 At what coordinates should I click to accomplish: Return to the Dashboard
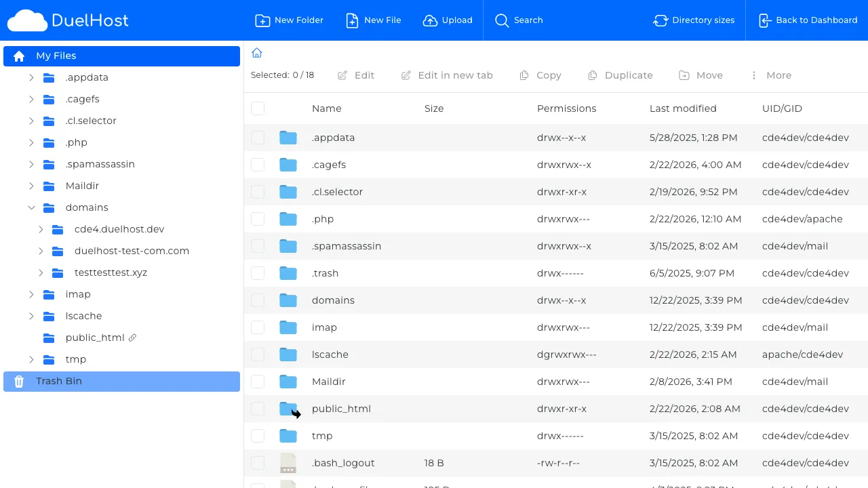808,20
